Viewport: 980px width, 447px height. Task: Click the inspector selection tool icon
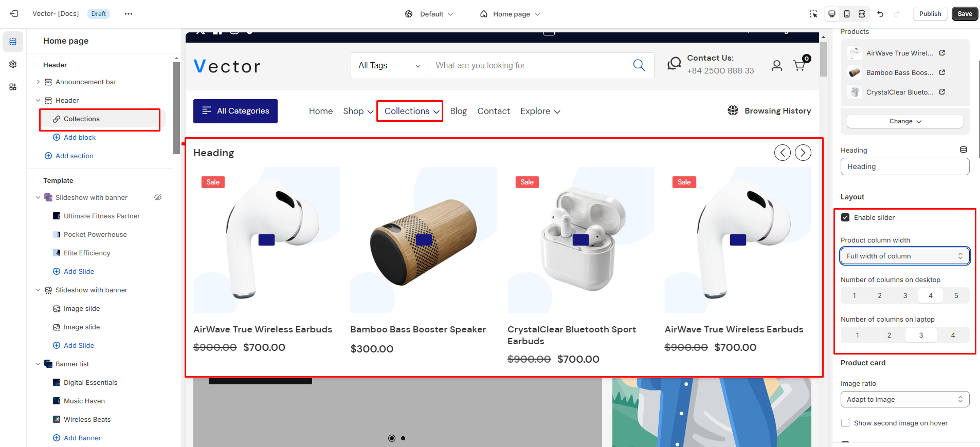tap(813, 14)
